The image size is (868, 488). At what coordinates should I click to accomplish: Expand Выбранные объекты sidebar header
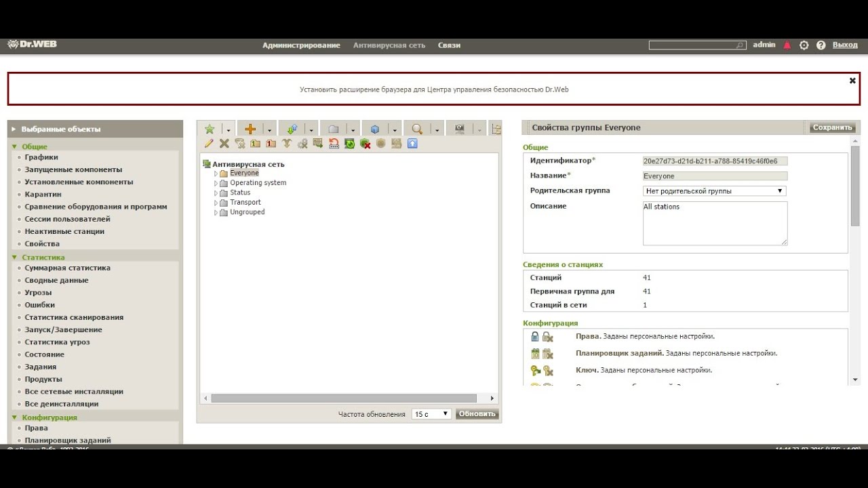95,129
